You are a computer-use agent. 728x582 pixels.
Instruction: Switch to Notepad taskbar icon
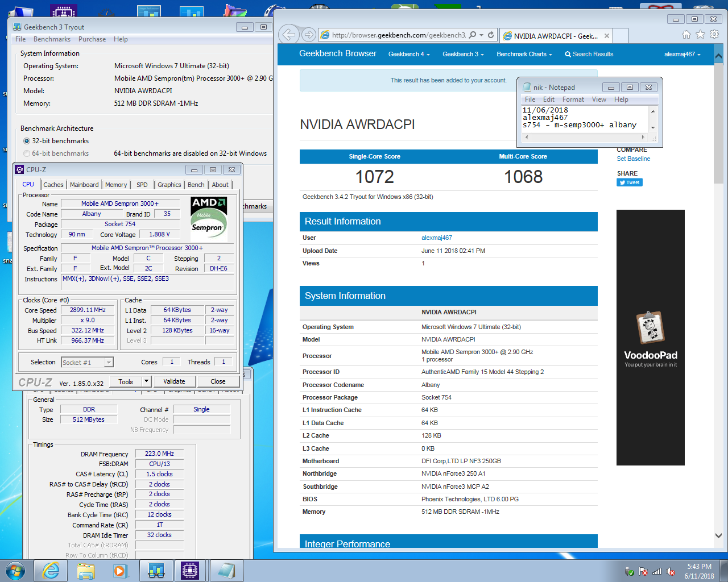pyautogui.click(x=226, y=571)
